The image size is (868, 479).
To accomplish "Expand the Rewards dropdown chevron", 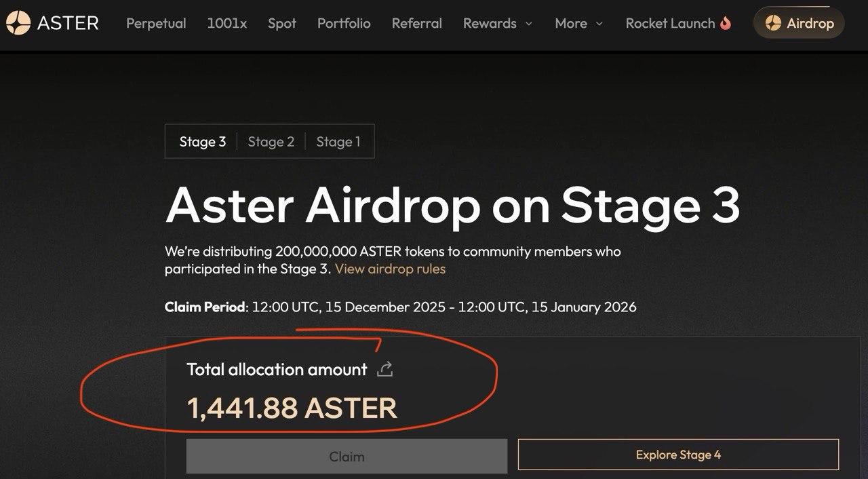I will [529, 24].
